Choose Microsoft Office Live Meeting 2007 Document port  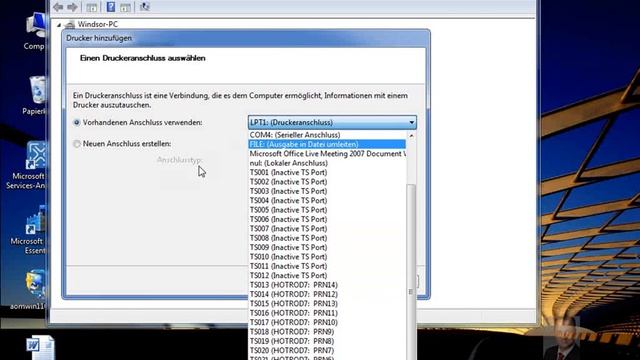coord(327,153)
